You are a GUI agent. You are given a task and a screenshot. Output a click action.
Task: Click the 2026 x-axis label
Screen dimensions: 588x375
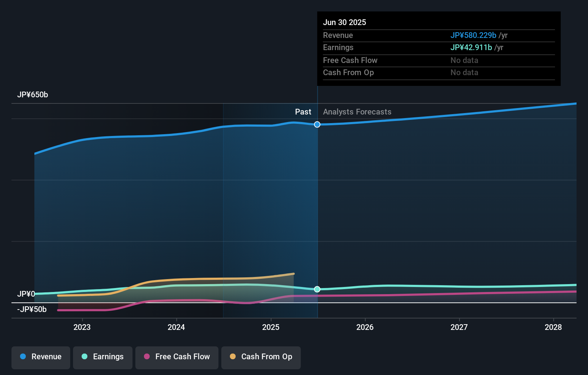coord(365,327)
